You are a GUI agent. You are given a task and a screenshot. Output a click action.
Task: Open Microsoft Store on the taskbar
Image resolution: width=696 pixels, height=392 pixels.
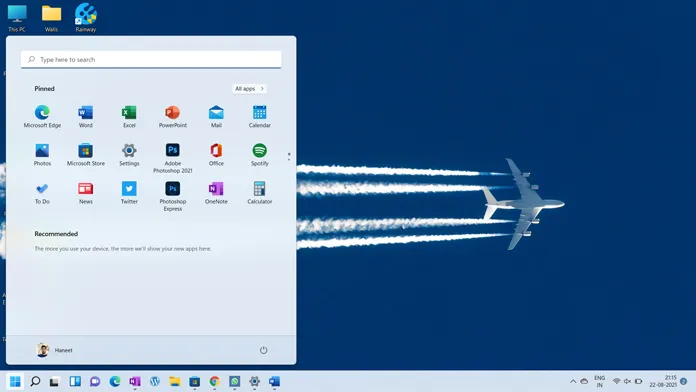pos(194,381)
